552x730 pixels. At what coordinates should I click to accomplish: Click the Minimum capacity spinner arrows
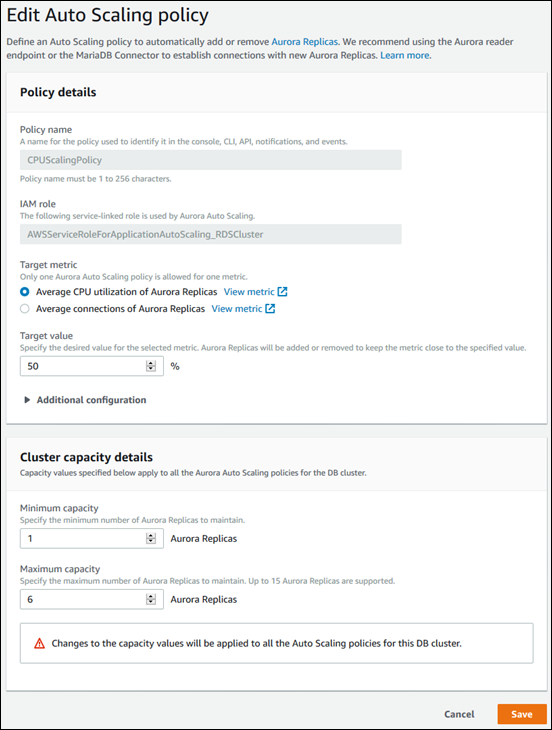click(151, 539)
